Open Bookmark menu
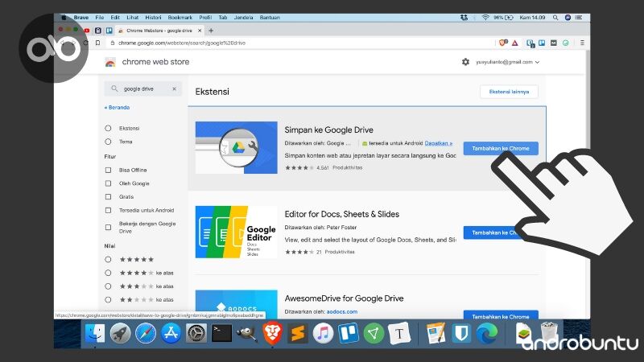 pos(180,17)
